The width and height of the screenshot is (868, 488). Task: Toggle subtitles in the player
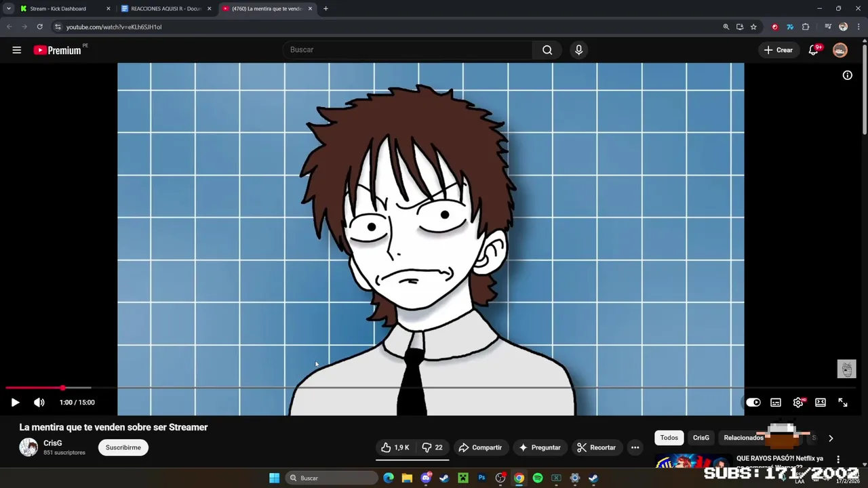click(x=776, y=402)
